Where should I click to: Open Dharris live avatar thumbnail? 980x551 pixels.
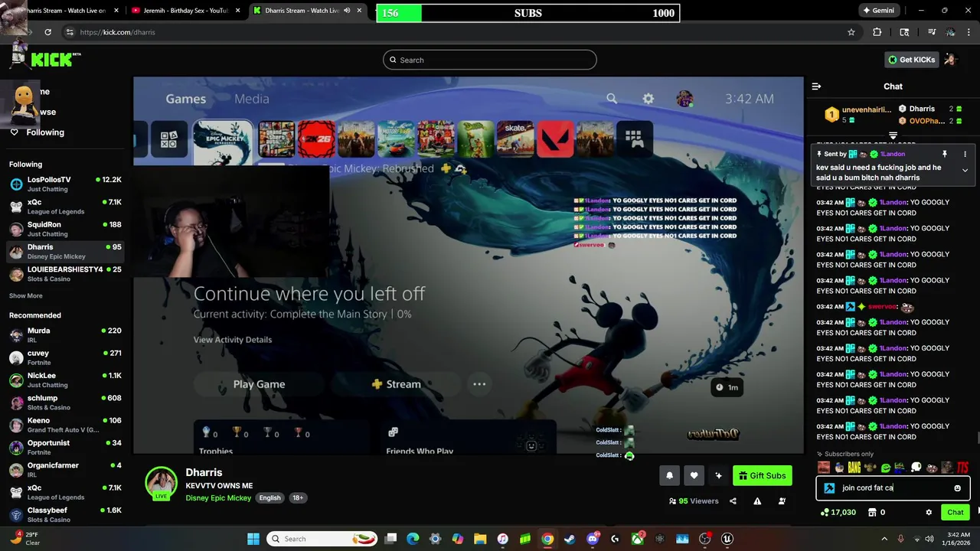click(x=162, y=483)
